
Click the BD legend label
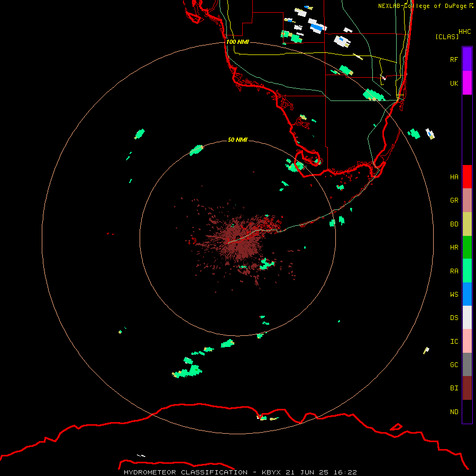tap(454, 224)
